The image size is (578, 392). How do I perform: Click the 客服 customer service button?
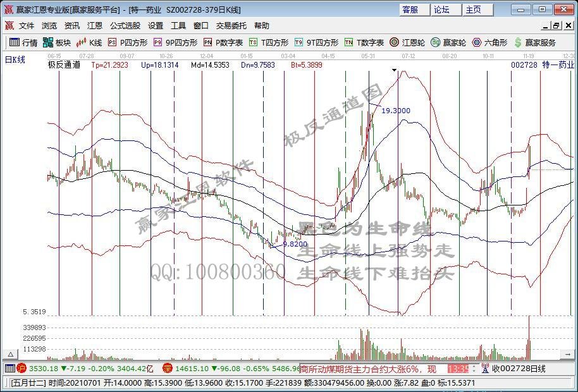tap(414, 10)
